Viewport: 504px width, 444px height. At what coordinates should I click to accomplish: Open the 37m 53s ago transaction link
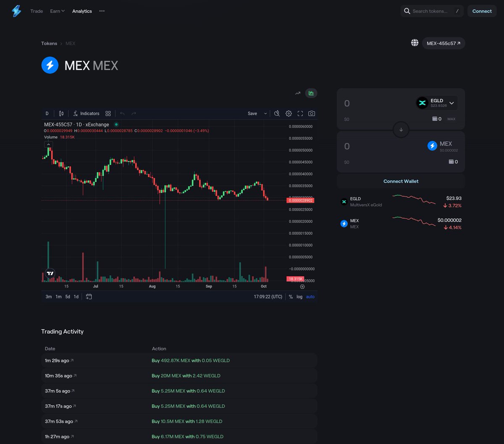point(61,421)
